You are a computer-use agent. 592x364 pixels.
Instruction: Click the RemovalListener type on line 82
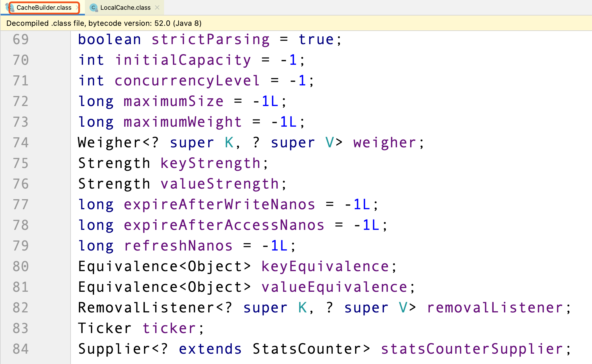click(146, 308)
